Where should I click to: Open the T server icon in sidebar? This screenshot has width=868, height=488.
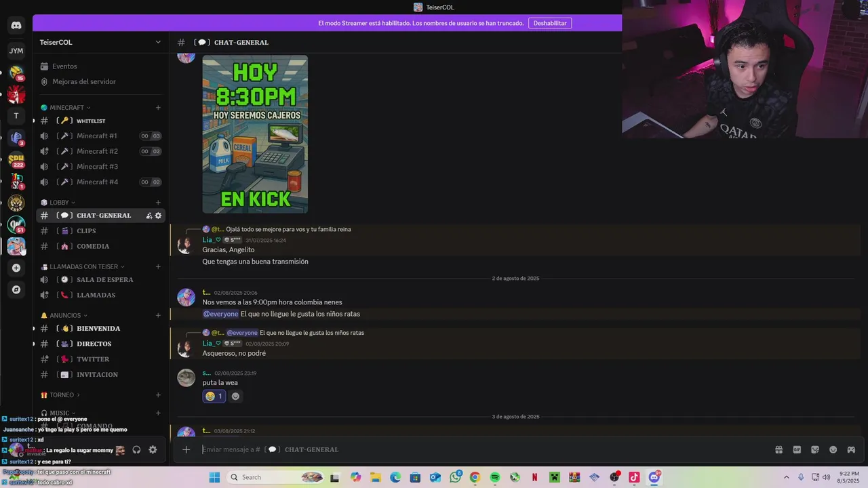16,116
